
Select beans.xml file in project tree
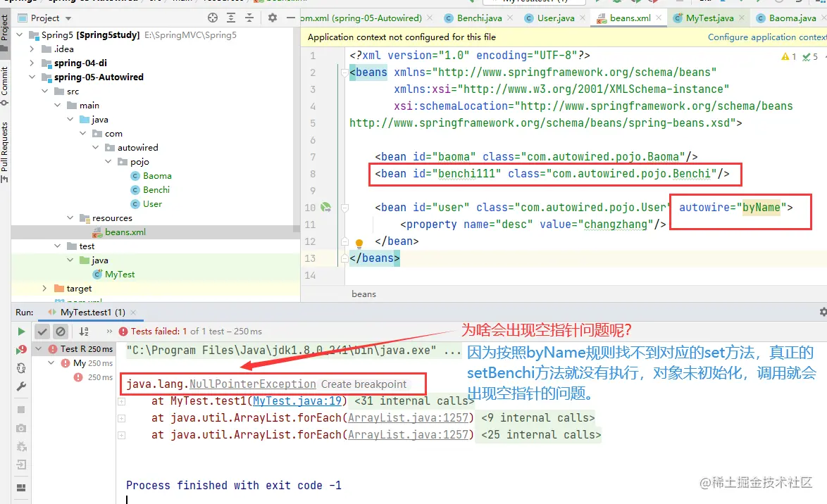point(125,232)
